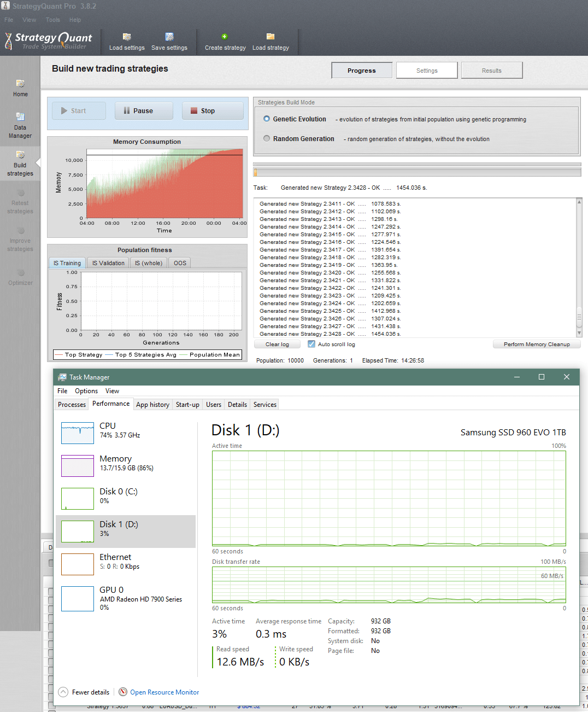Open the Task Manager Options menu

click(x=86, y=390)
